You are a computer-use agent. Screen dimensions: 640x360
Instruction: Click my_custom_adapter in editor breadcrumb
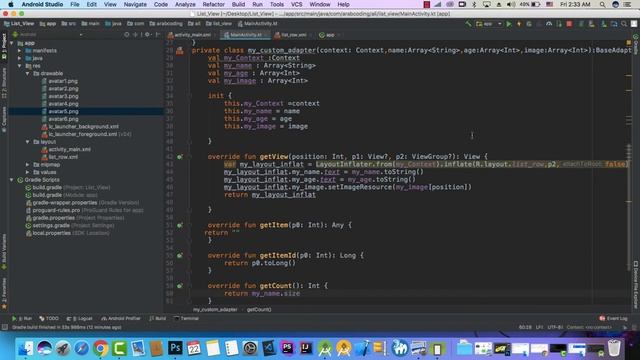(x=215, y=310)
